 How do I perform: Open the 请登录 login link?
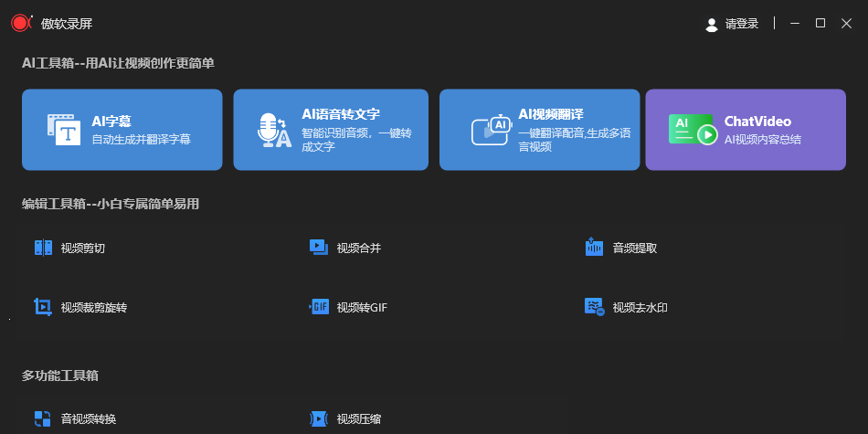pos(742,24)
